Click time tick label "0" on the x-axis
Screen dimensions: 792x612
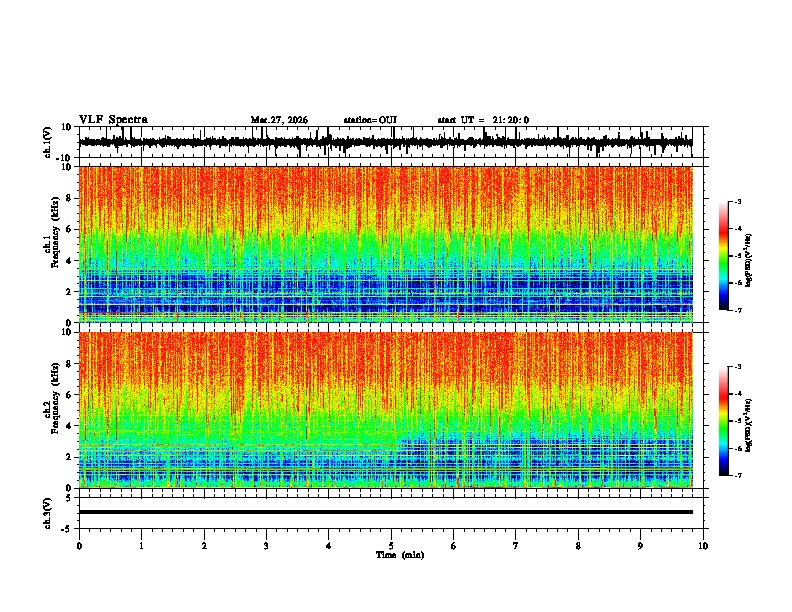click(79, 546)
